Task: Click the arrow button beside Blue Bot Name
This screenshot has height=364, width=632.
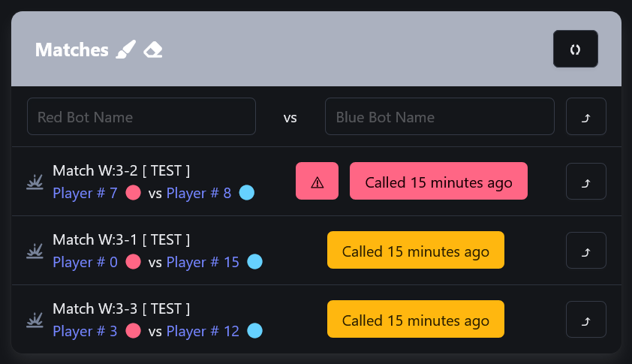Action: point(585,116)
